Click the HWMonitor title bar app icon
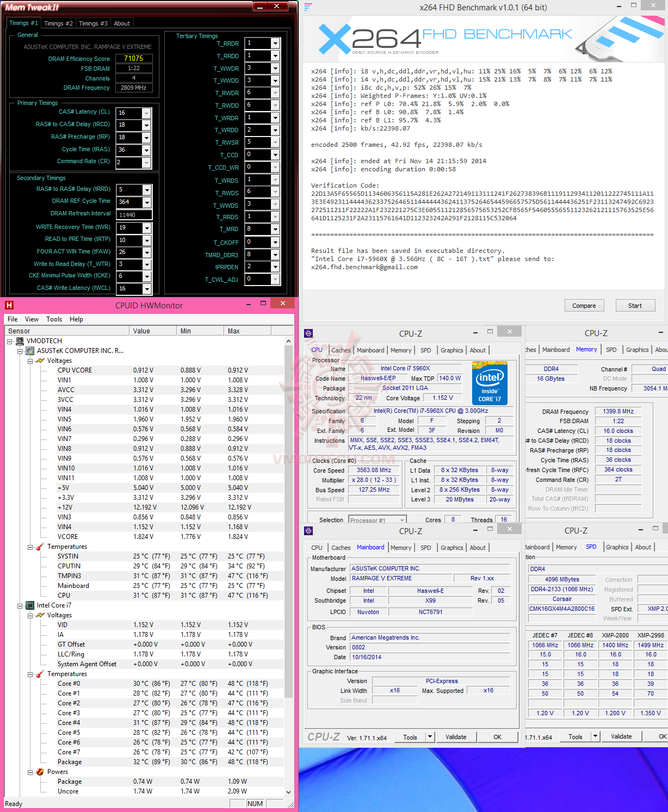 tap(9, 305)
